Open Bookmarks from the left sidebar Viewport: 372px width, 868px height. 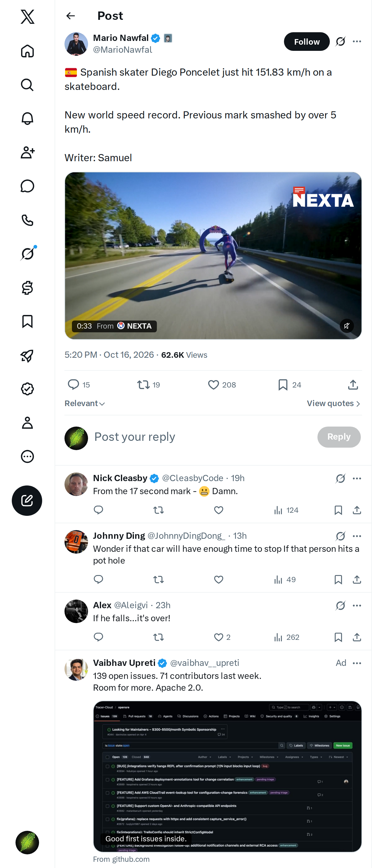27,321
